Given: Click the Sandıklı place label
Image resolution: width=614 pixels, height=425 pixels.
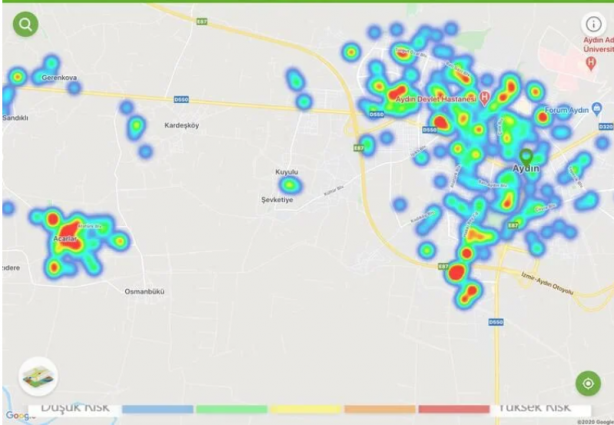Looking at the screenshot, I should (15, 118).
